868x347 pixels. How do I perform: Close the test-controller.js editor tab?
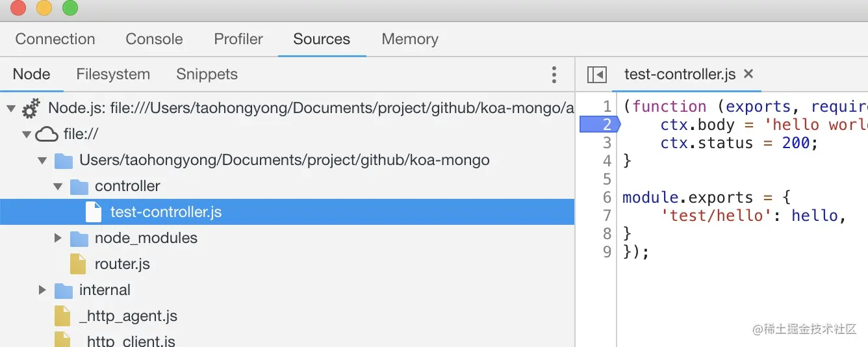[748, 74]
